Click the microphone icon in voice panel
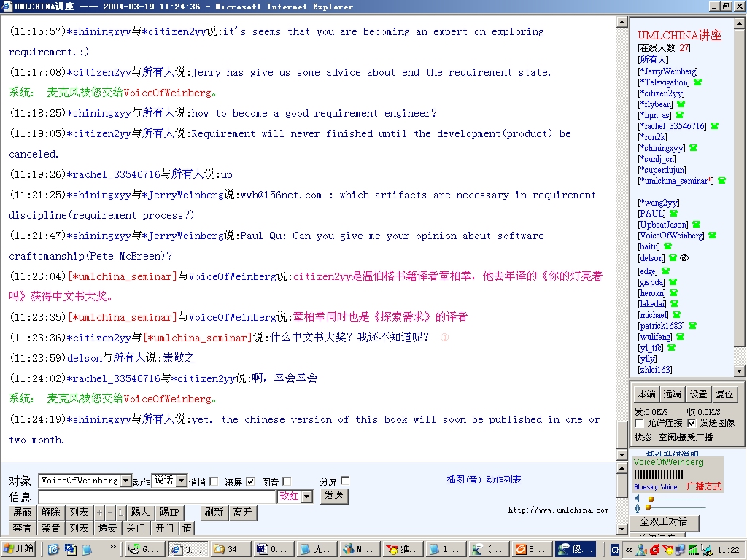 tap(638, 508)
